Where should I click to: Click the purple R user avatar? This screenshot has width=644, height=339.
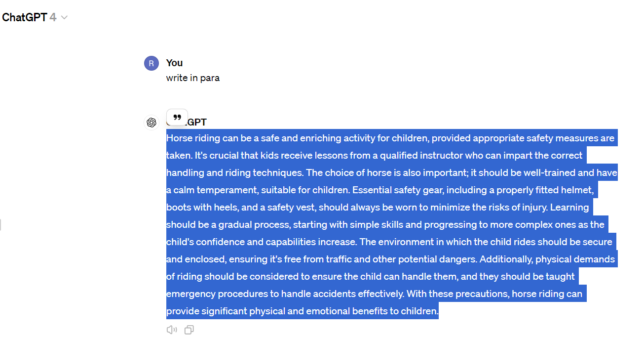click(152, 63)
